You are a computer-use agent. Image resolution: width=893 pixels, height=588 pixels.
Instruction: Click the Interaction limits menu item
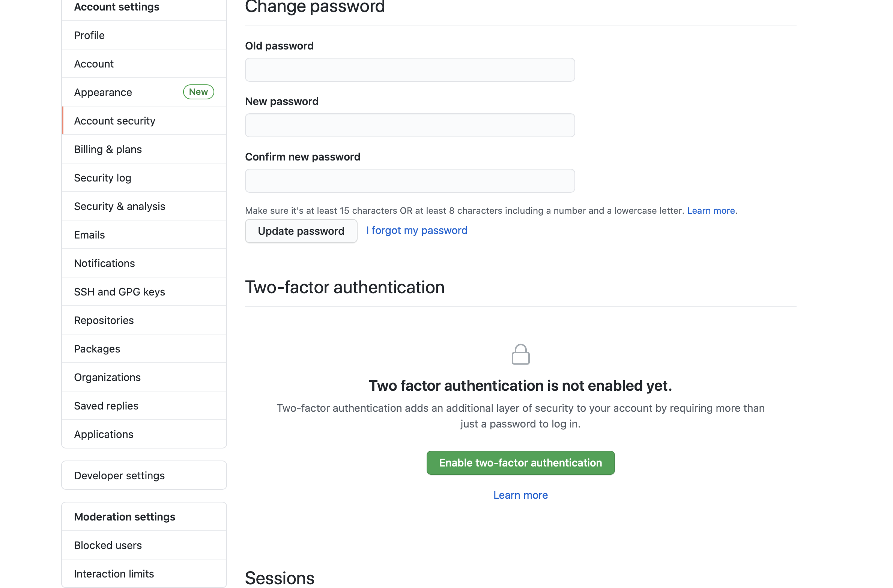[114, 573]
